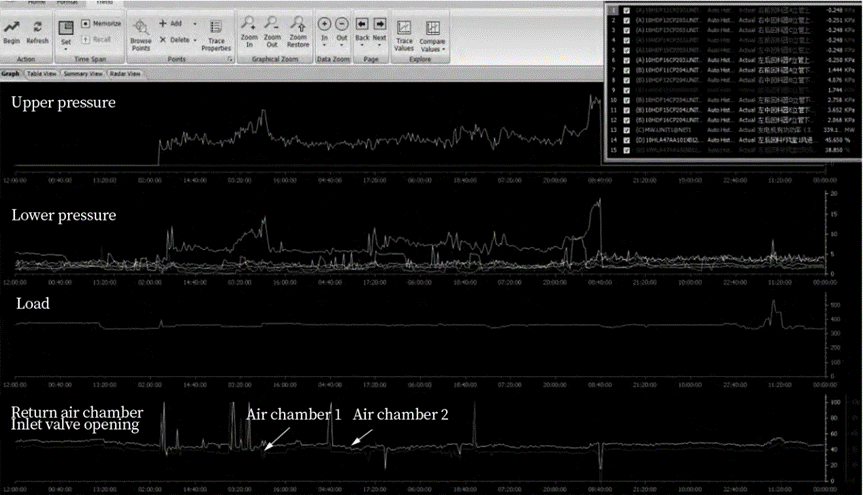
Task: Select legend row number 1
Action: coord(613,10)
